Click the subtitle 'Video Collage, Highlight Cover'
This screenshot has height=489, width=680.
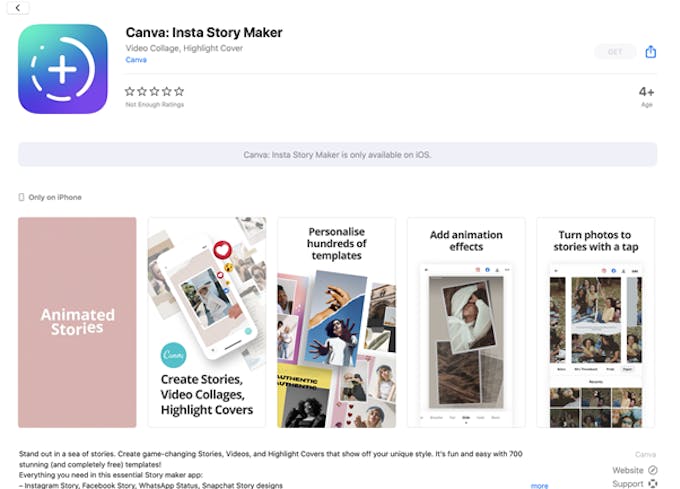click(184, 48)
